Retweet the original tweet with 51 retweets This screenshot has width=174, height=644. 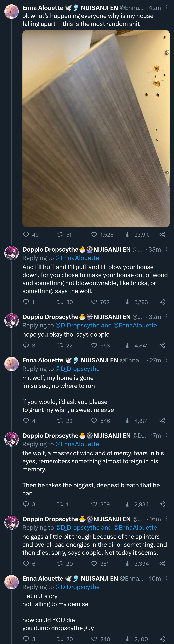60,234
